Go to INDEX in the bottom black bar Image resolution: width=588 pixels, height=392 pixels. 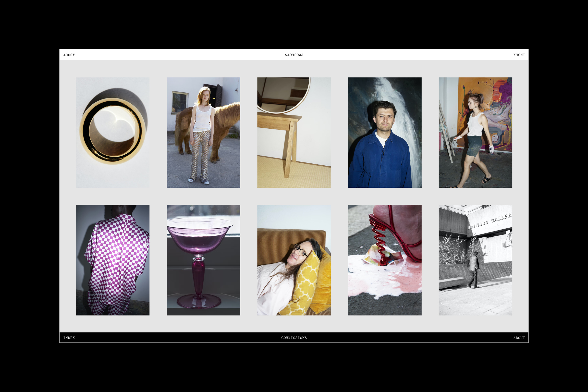tap(69, 338)
